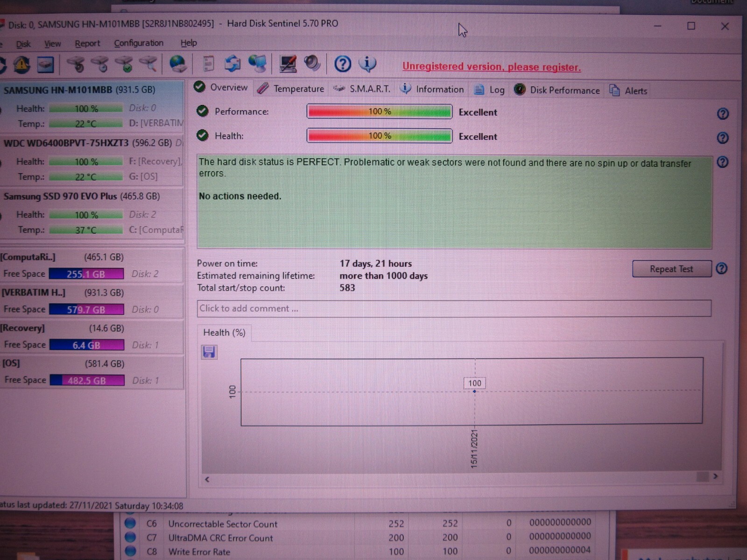This screenshot has width=747, height=560.
Task: Click the toolbar drive icon with green checkmark
Action: pos(124,64)
